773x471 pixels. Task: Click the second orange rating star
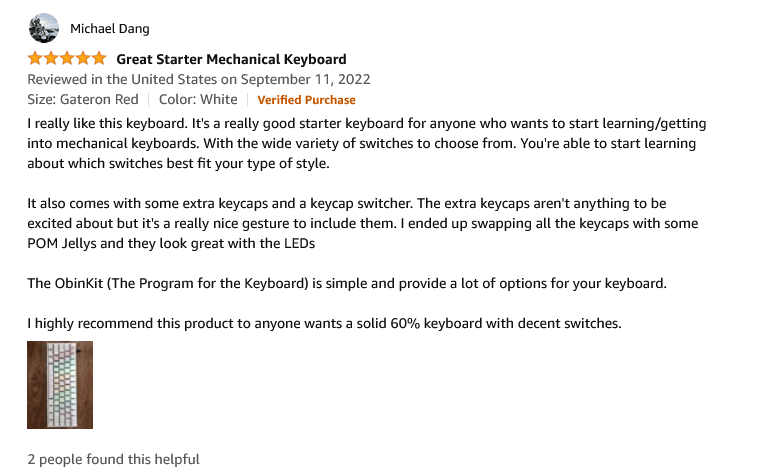coord(51,58)
